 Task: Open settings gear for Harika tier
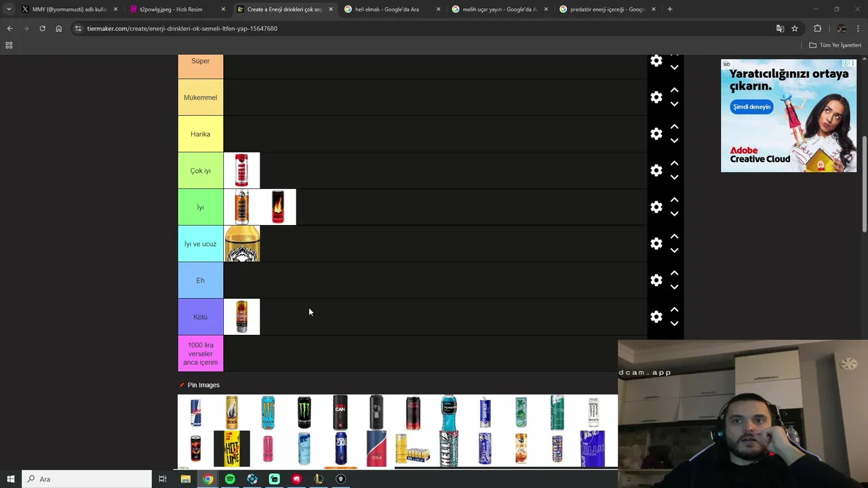click(656, 134)
